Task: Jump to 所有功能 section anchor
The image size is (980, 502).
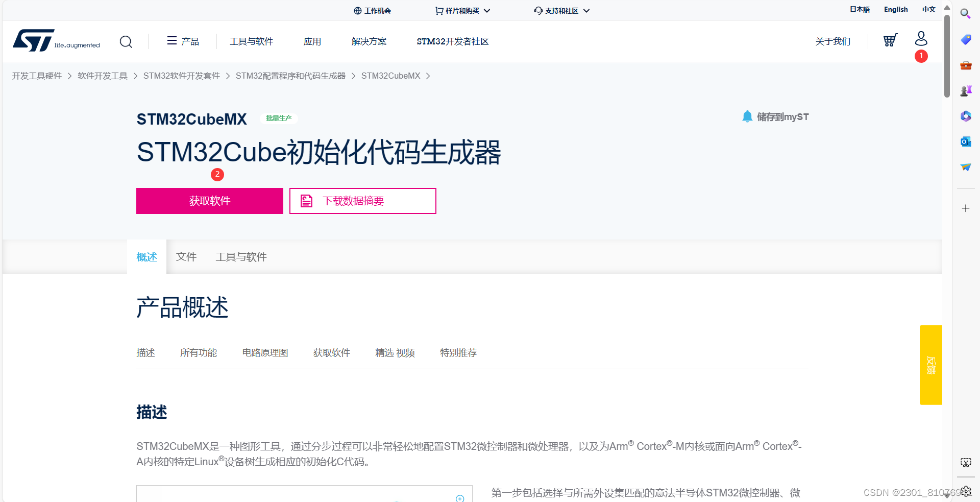Action: point(199,353)
